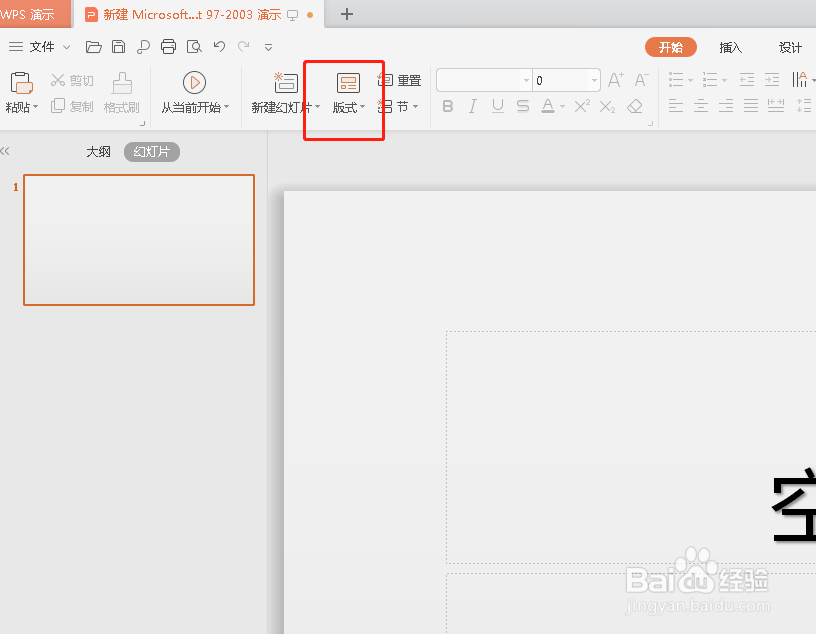
Task: Click the text direction icon
Action: click(x=800, y=80)
